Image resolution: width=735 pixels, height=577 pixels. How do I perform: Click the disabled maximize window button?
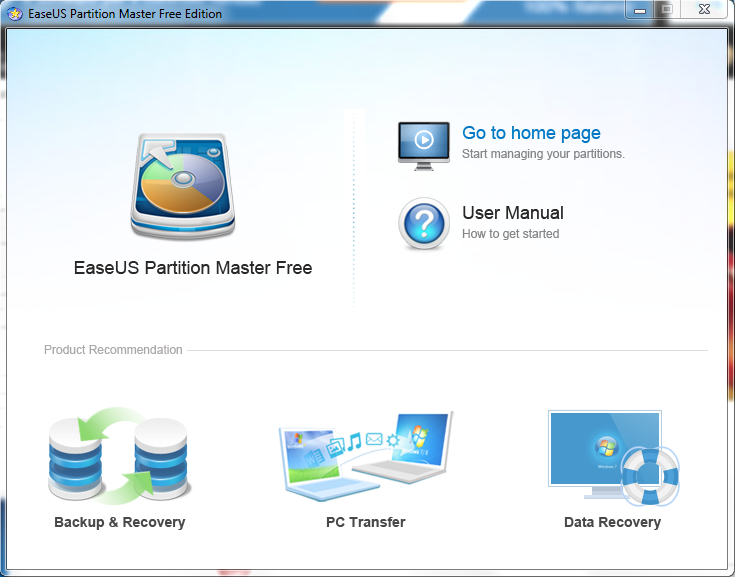pyautogui.click(x=668, y=9)
